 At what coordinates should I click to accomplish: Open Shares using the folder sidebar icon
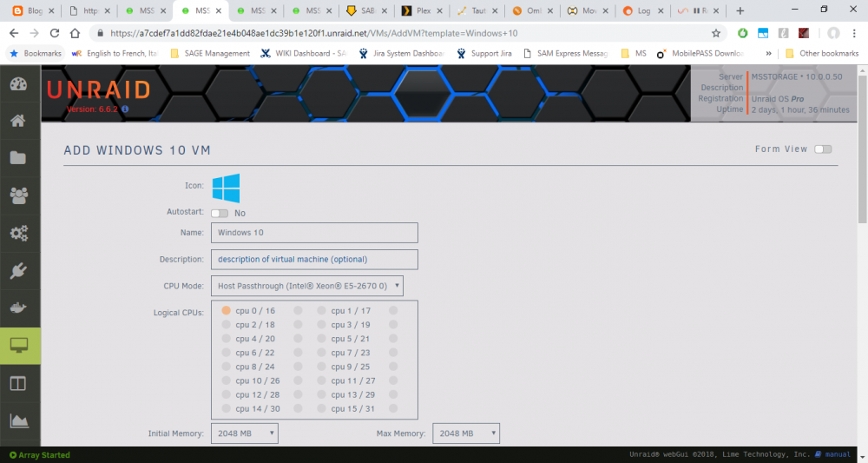pyautogui.click(x=18, y=158)
